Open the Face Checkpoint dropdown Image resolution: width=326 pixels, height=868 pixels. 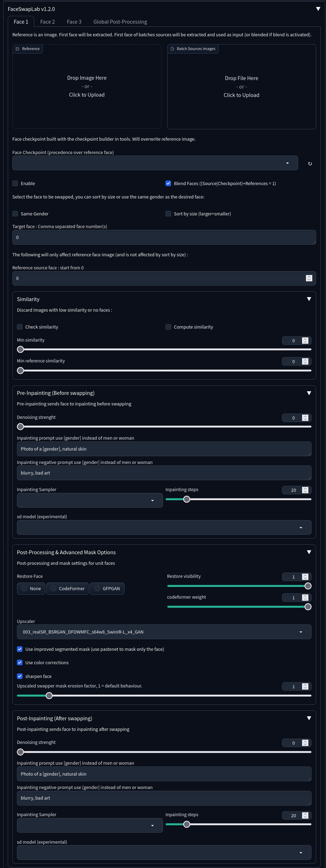(155, 163)
